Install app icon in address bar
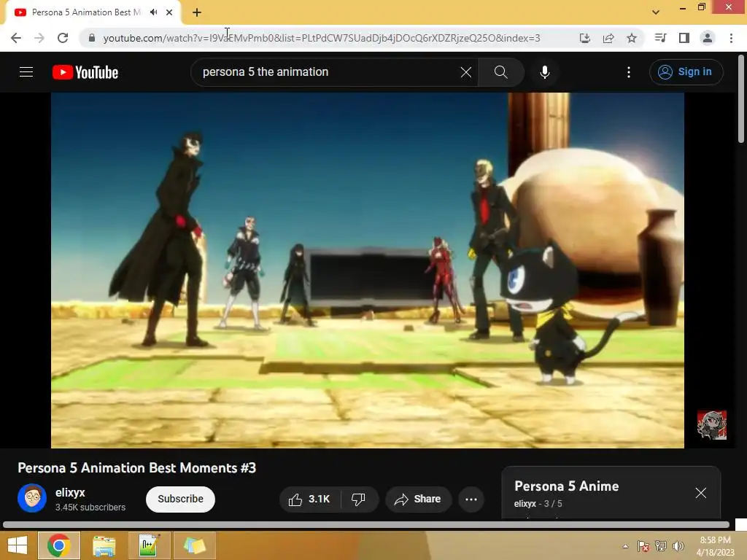 coord(585,38)
